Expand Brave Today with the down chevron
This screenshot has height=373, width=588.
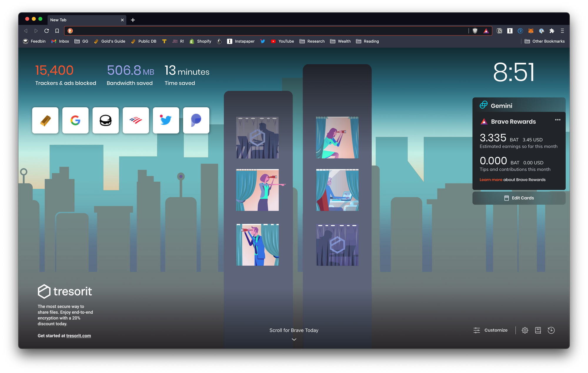coord(294,339)
